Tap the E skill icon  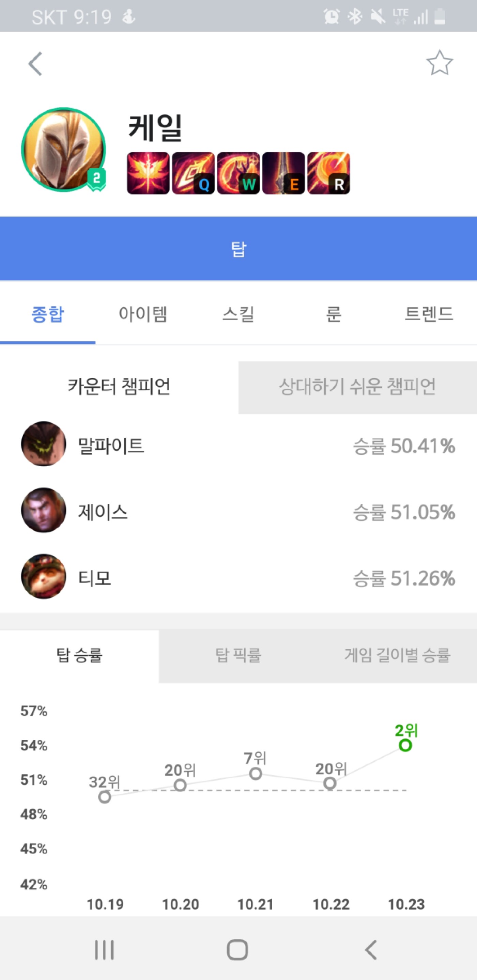tap(283, 173)
